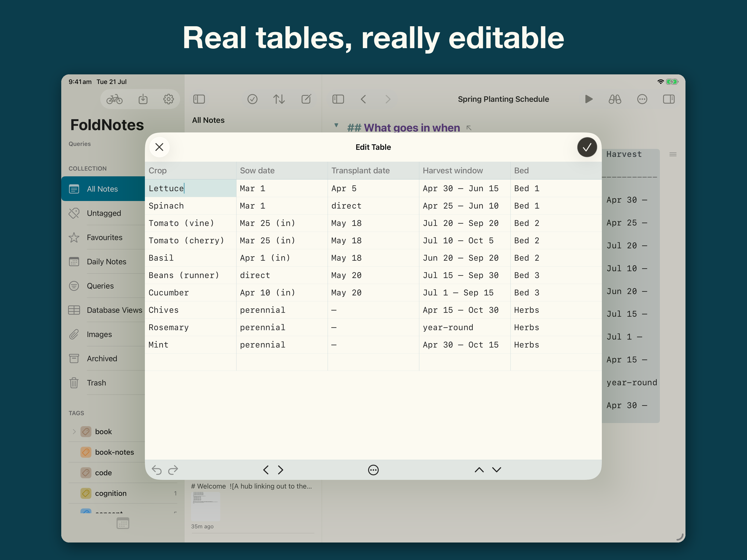Open Daily Notes in the sidebar
The image size is (747, 560).
pos(103,262)
